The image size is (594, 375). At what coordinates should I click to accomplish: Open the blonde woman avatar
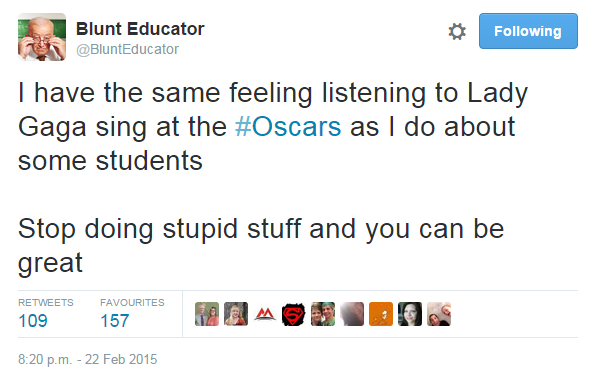click(x=236, y=314)
